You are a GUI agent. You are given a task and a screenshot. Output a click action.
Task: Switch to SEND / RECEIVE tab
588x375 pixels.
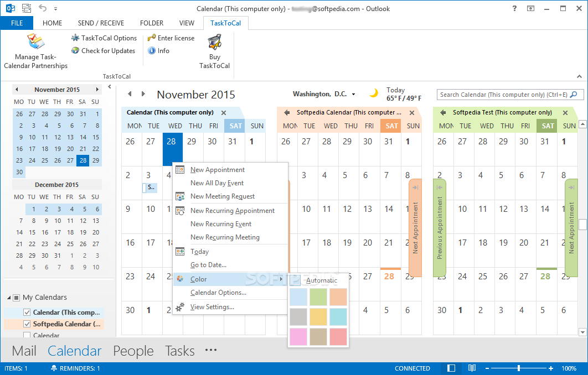point(101,23)
